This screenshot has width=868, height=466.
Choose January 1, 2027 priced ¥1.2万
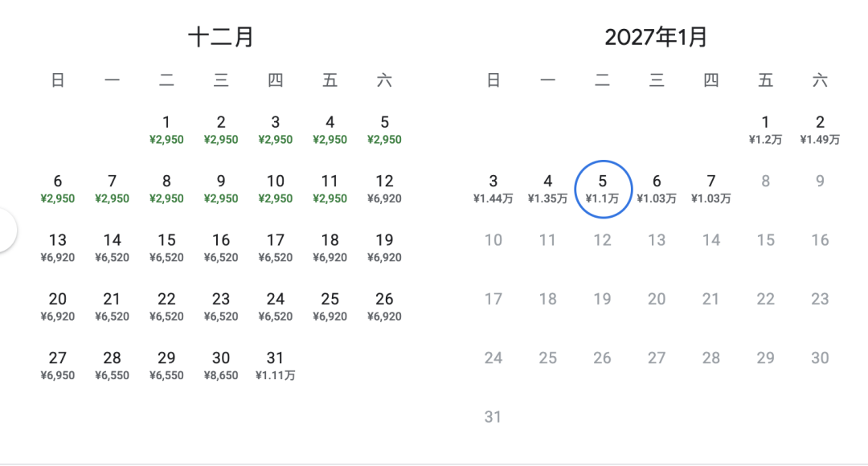point(765,129)
